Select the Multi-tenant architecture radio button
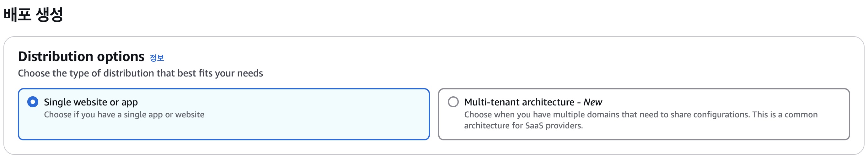Viewport: 868px width, 158px height. pos(453,102)
